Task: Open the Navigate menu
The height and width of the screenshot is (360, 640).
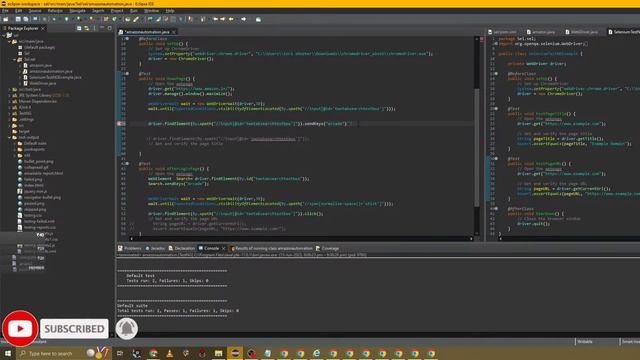Action: pos(77,11)
